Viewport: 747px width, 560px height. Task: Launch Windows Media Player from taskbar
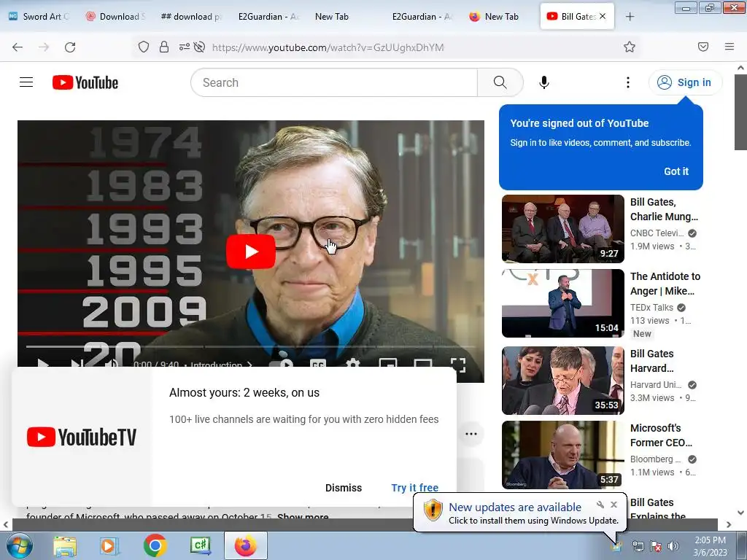tap(109, 545)
